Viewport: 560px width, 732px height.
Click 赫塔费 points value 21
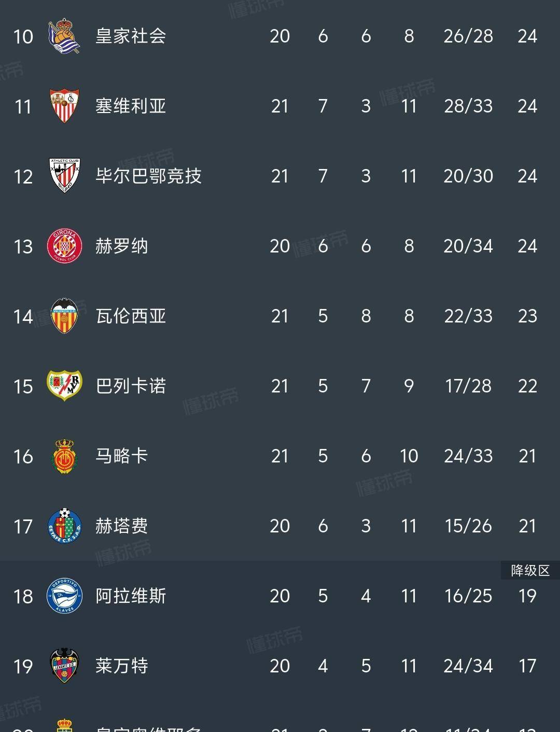coord(528,526)
